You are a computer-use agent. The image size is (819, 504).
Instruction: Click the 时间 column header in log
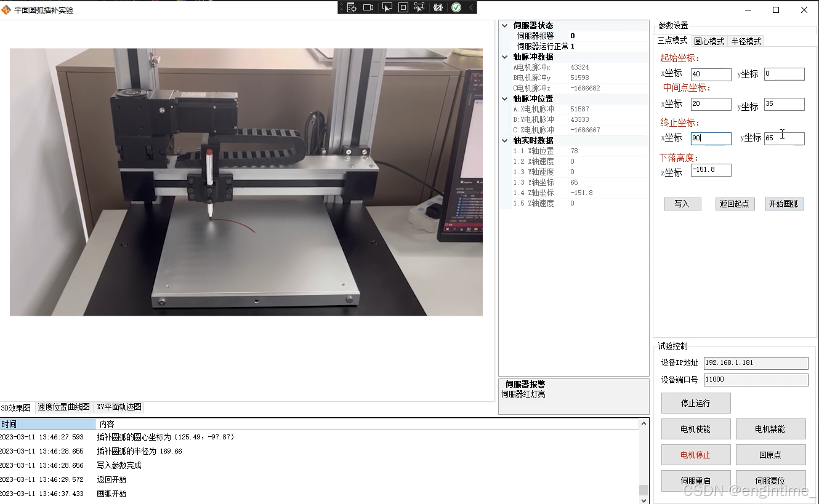click(47, 424)
